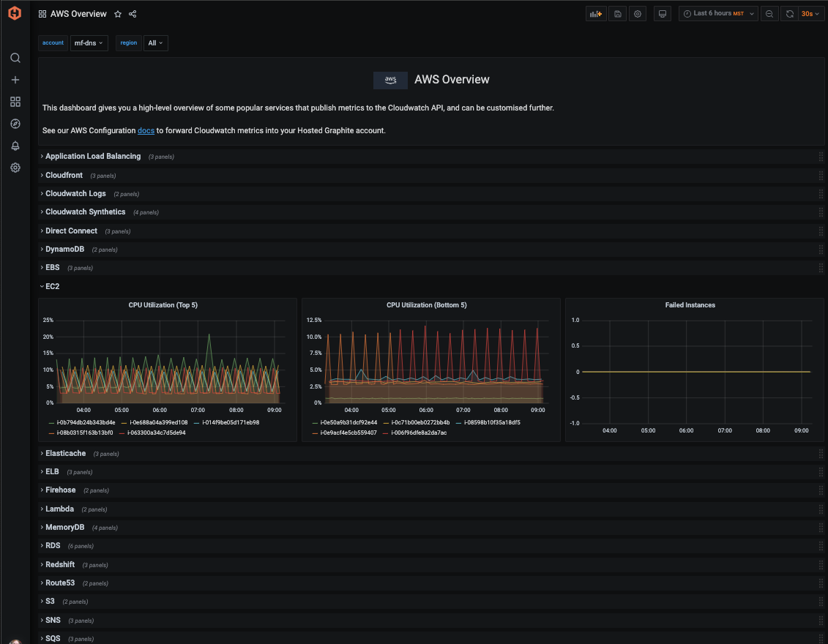Expand the Lambda row

pos(60,509)
